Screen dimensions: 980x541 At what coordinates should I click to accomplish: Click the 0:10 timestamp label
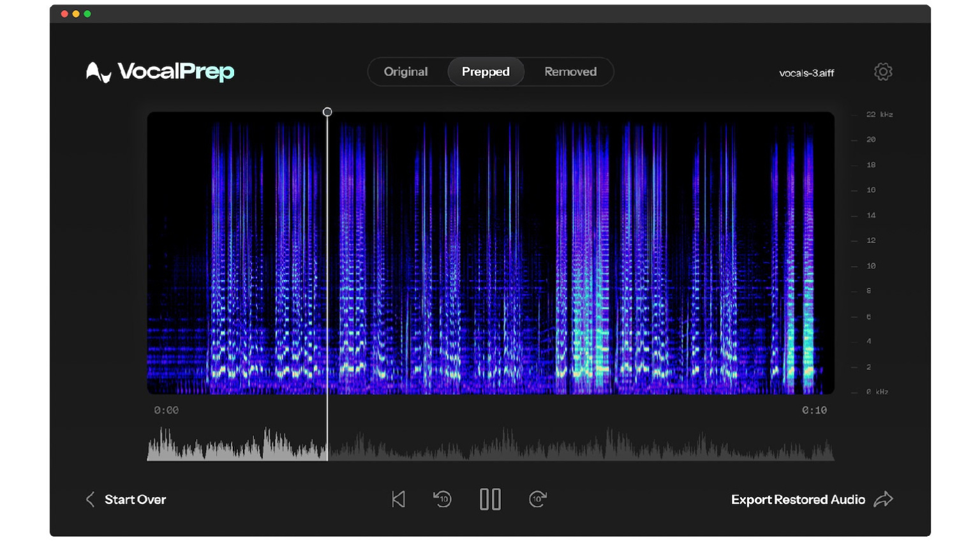[x=815, y=410]
